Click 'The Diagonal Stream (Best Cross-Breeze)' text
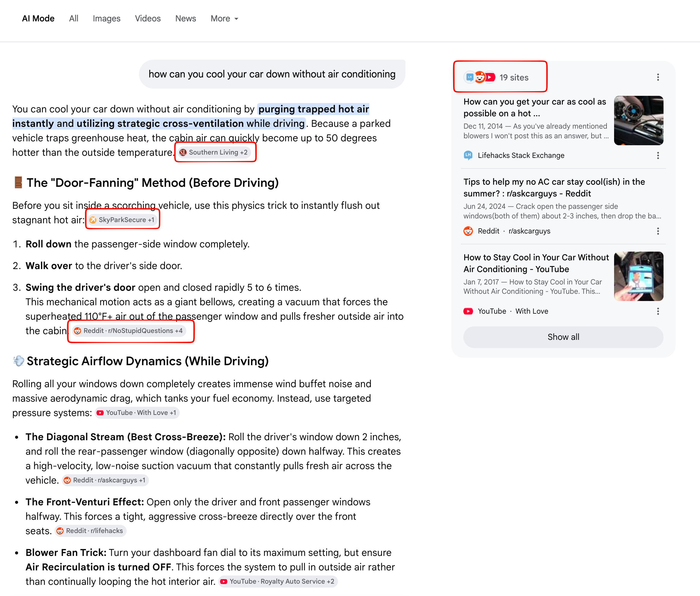 click(125, 437)
